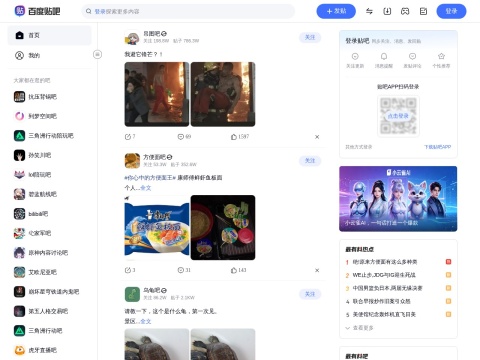Click share icon showing 7

pyautogui.click(x=128, y=137)
